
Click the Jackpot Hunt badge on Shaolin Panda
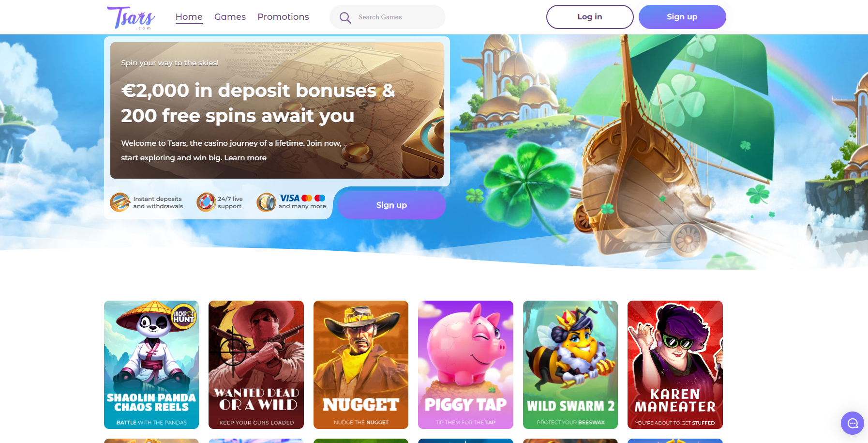click(x=184, y=316)
